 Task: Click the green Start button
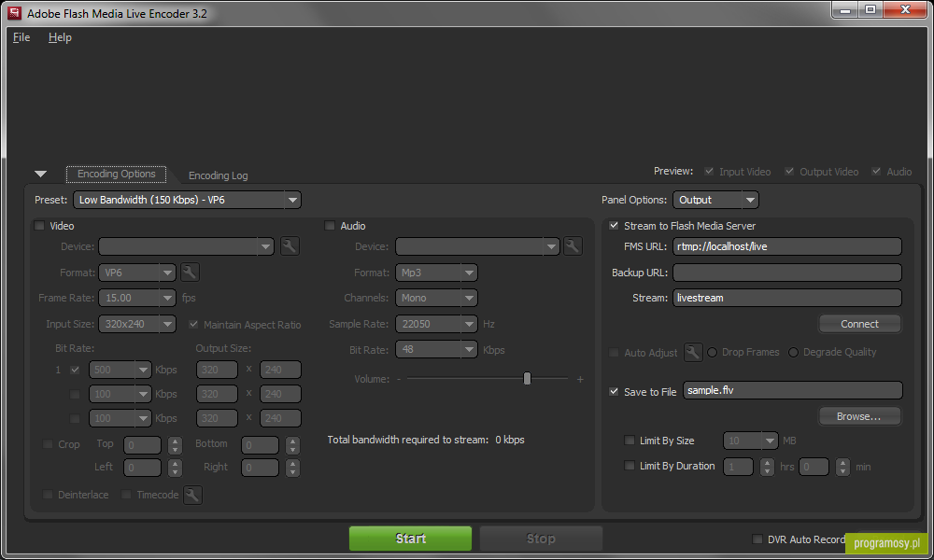point(410,539)
